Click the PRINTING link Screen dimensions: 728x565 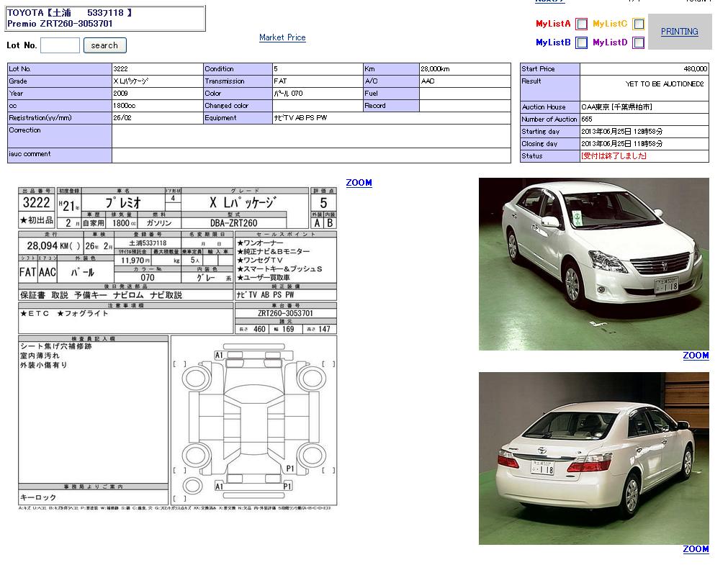pos(679,32)
